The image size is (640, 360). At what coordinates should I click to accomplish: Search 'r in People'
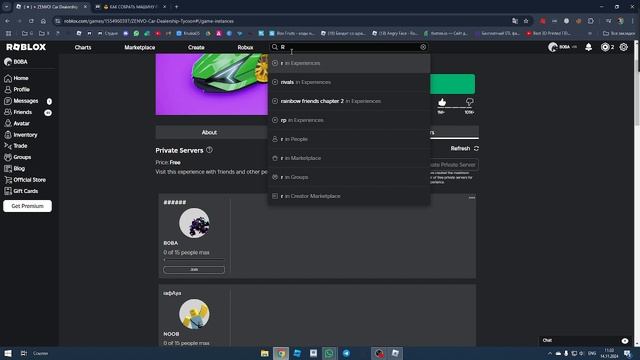tap(349, 139)
